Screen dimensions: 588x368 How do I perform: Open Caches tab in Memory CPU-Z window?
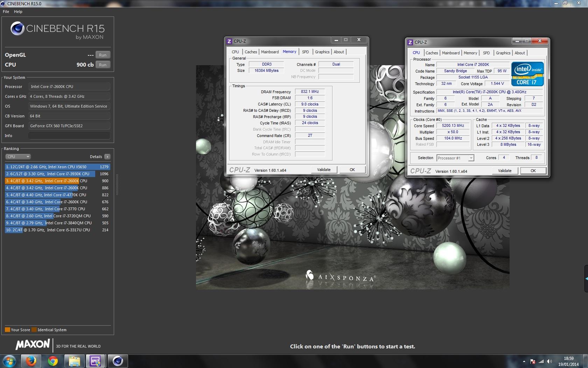point(251,52)
